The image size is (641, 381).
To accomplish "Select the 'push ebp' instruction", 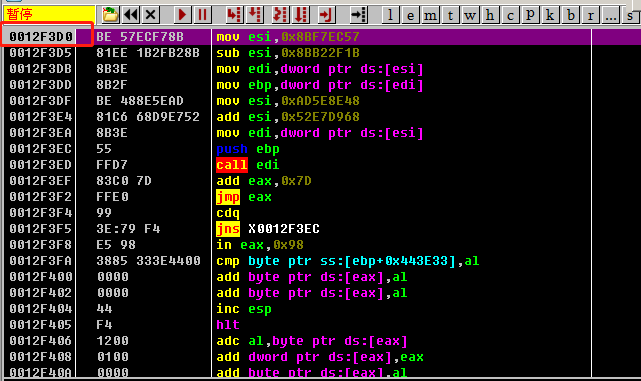I will [x=248, y=149].
